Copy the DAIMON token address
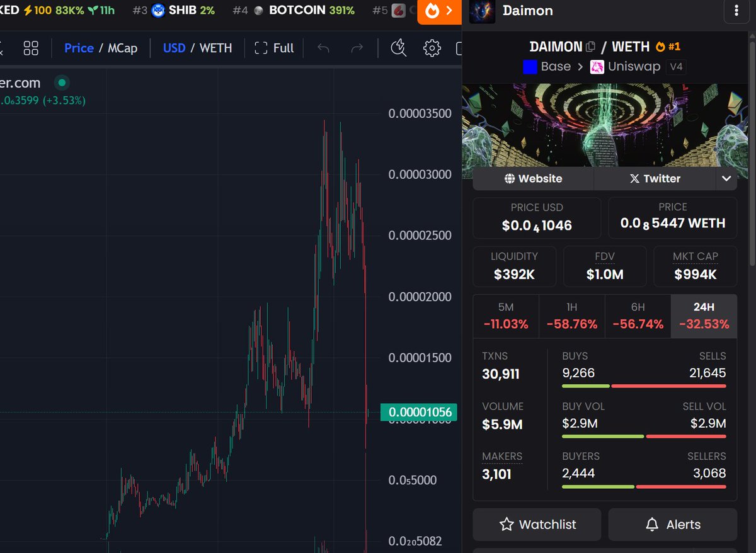756x553 pixels. click(x=590, y=47)
